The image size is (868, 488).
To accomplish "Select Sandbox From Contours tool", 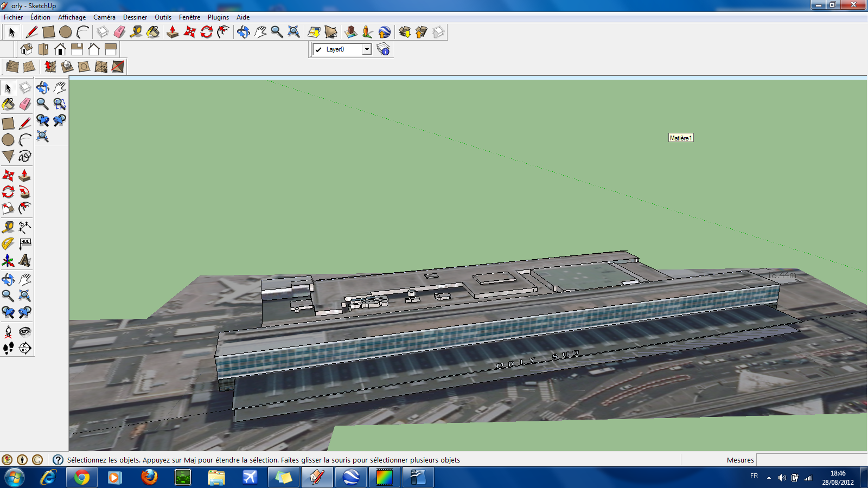I will click(12, 67).
